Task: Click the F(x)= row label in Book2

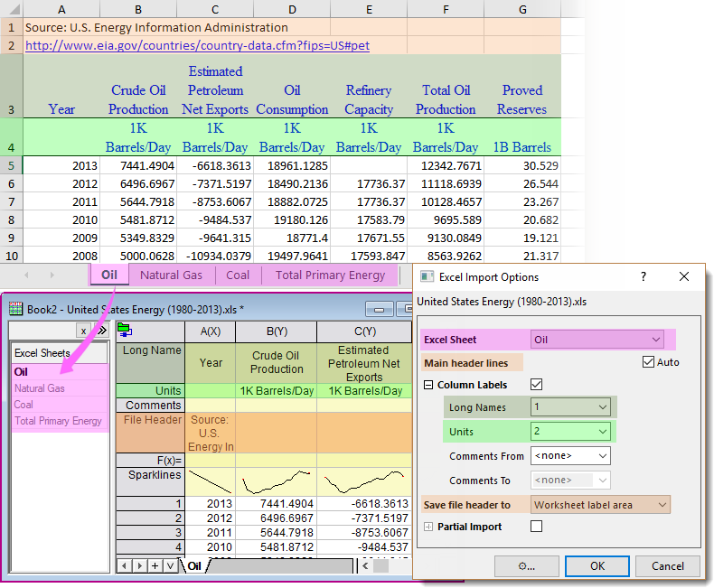Action: pos(151,460)
